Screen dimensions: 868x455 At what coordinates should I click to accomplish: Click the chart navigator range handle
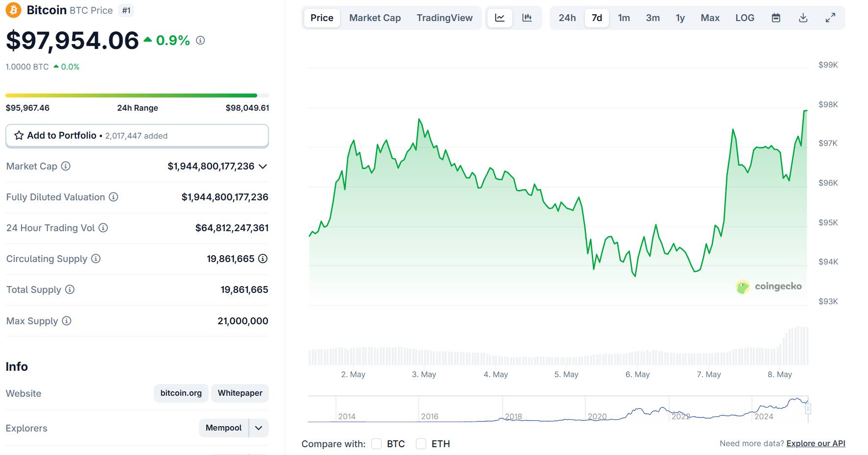click(x=808, y=408)
